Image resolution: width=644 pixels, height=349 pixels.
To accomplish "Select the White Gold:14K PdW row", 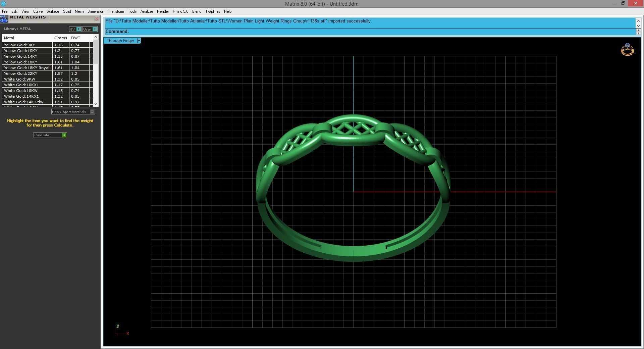I will [48, 102].
